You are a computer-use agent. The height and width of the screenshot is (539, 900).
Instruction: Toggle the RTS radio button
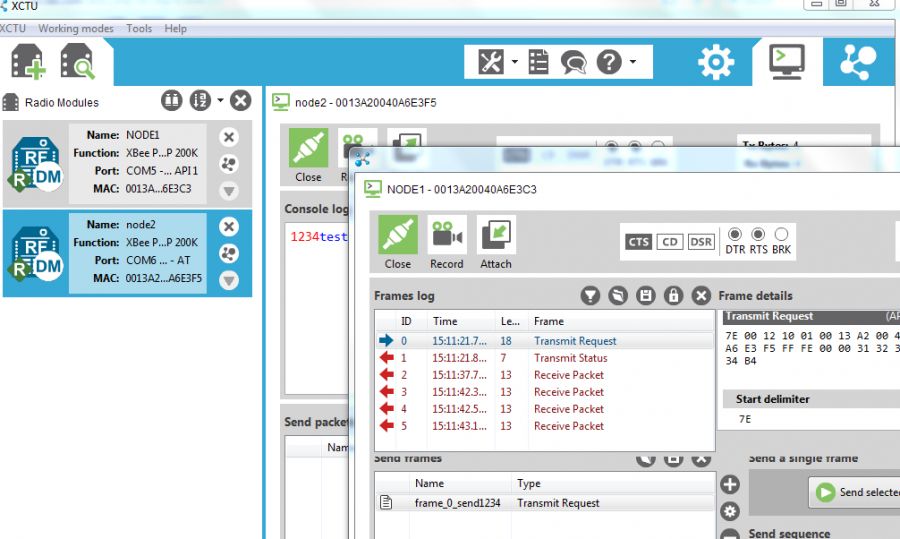click(x=758, y=234)
